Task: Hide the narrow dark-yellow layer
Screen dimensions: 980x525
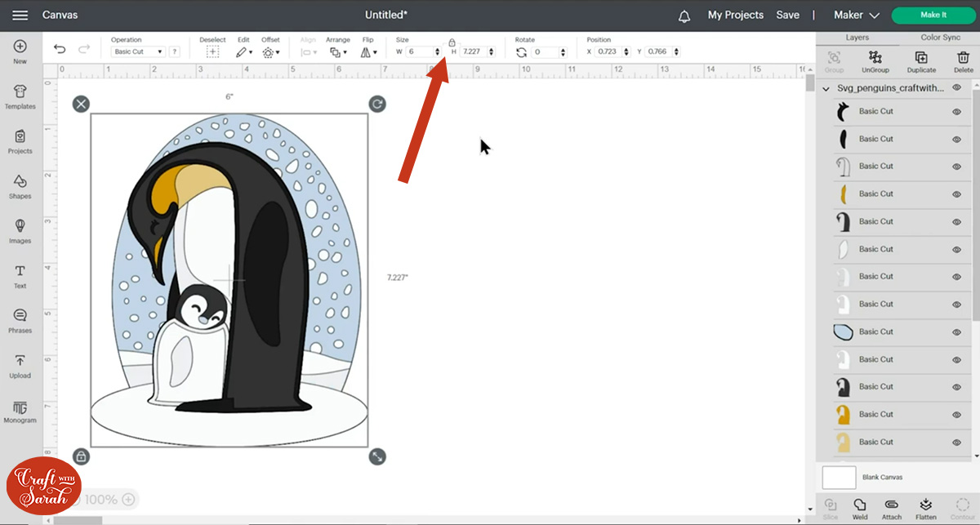Action: pos(956,194)
